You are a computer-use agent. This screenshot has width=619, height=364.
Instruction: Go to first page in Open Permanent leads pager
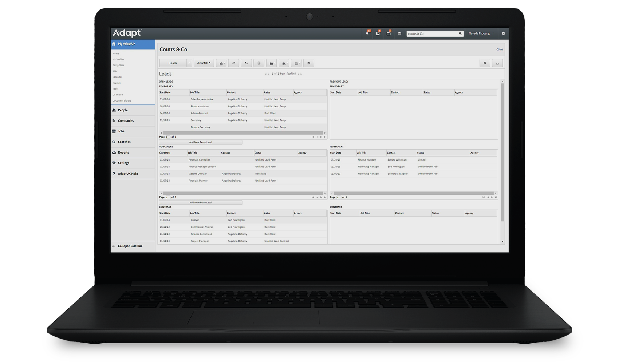tap(312, 197)
